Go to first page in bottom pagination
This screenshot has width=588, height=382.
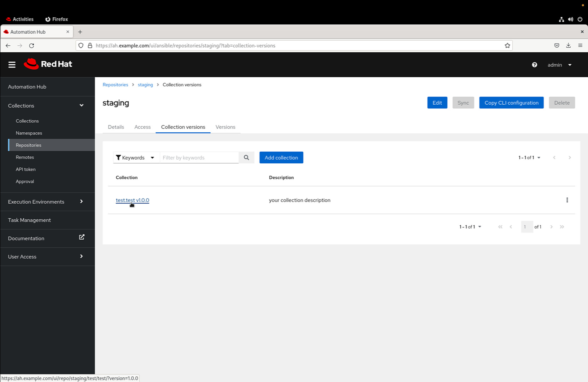point(500,227)
